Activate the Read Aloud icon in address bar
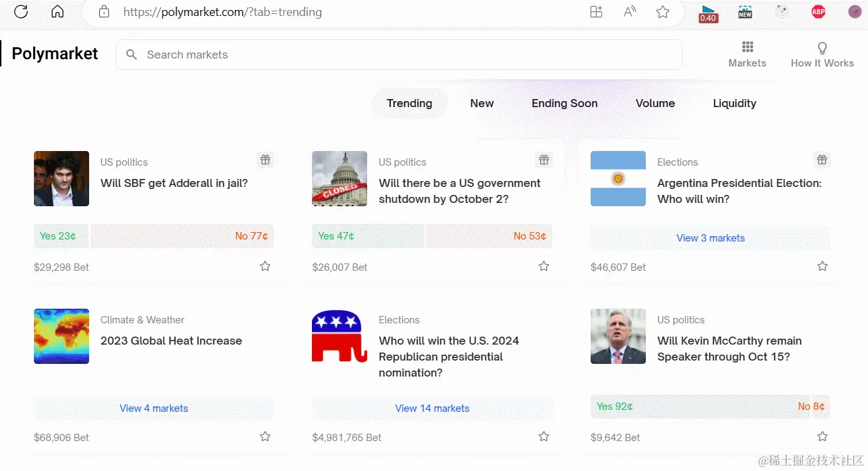The width and height of the screenshot is (868, 471). [629, 11]
